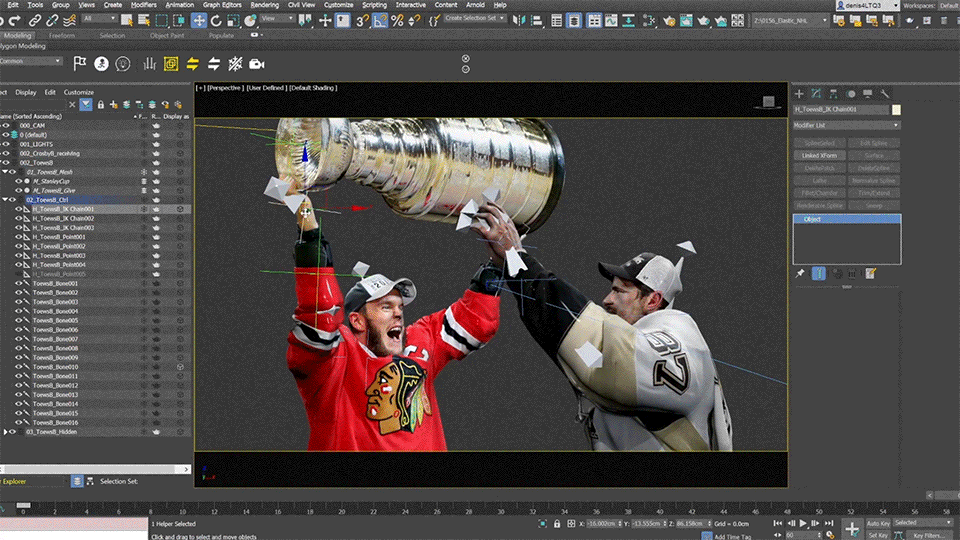960x540 pixels.
Task: Open the Utilities wrench panel tab
Action: click(885, 94)
